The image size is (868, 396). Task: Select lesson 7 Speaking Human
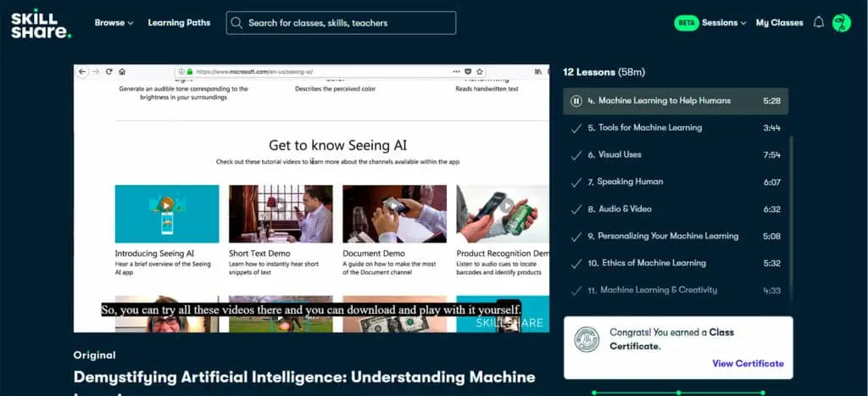676,181
